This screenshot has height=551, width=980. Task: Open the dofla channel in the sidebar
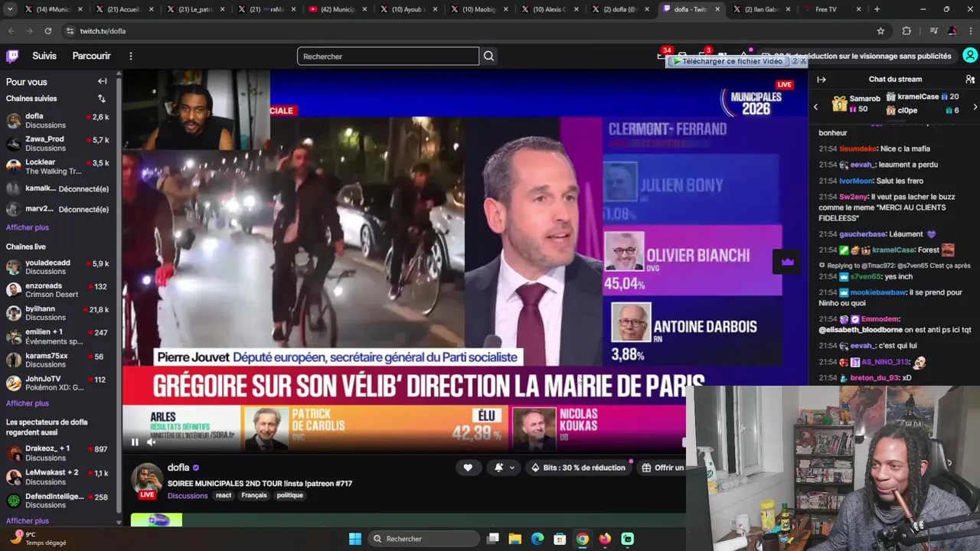[x=58, y=121]
